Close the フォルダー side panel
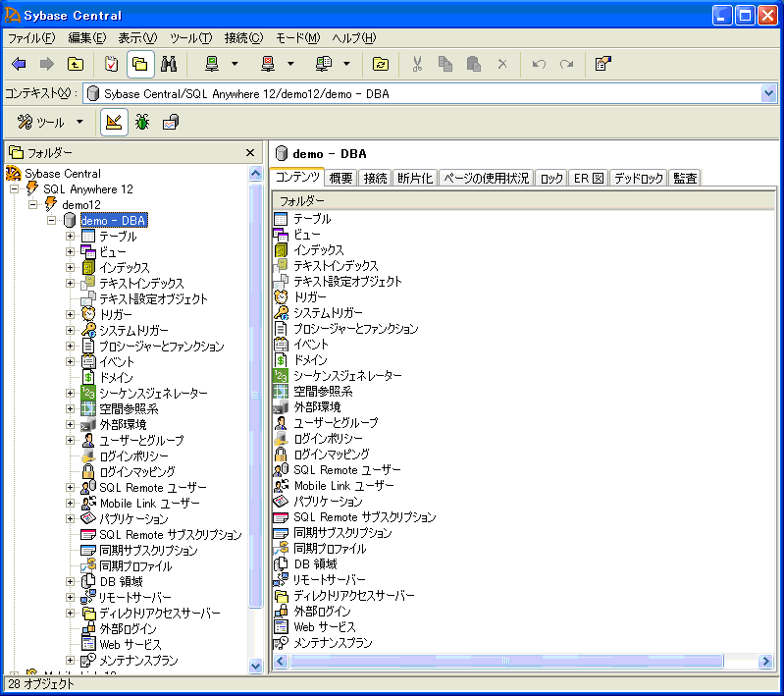The image size is (784, 696). 250,153
